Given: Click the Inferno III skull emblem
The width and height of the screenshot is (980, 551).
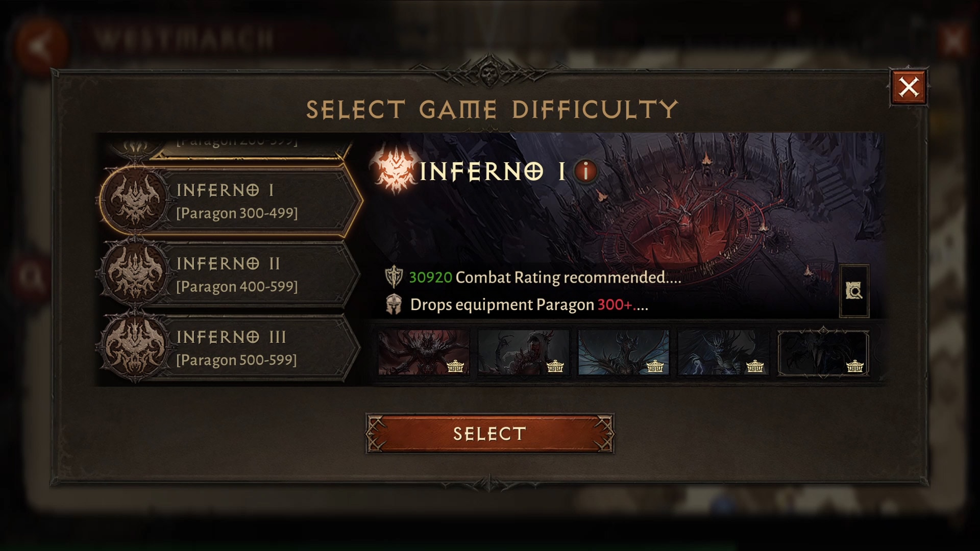Looking at the screenshot, I should click(x=135, y=346).
